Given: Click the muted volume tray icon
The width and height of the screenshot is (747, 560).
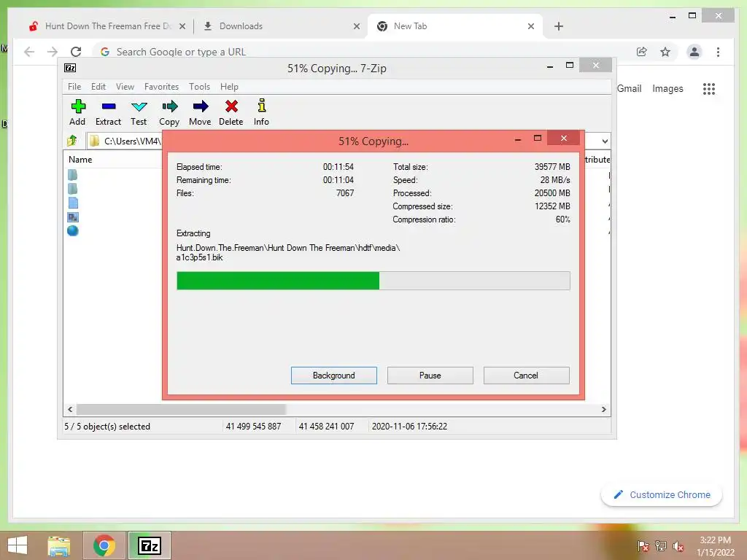Looking at the screenshot, I should pos(678,546).
